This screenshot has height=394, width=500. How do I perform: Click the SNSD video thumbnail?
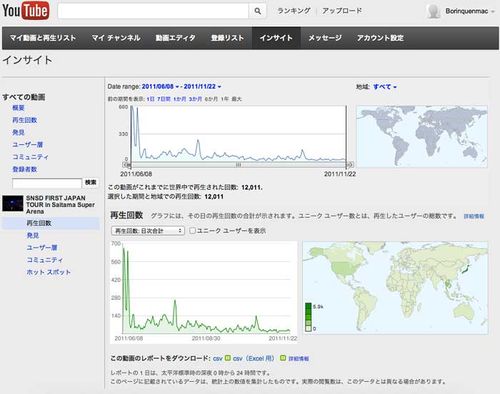[13, 203]
